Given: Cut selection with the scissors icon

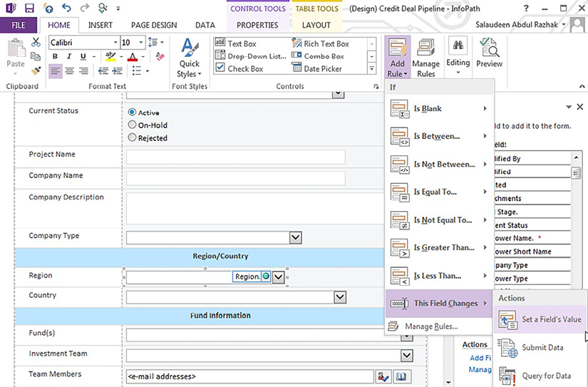Looking at the screenshot, I should coord(36,42).
